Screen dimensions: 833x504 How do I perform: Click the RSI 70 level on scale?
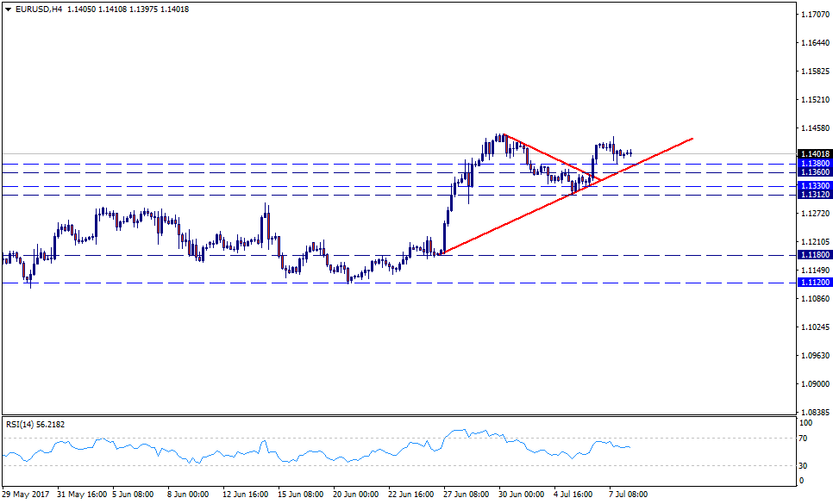[805, 439]
